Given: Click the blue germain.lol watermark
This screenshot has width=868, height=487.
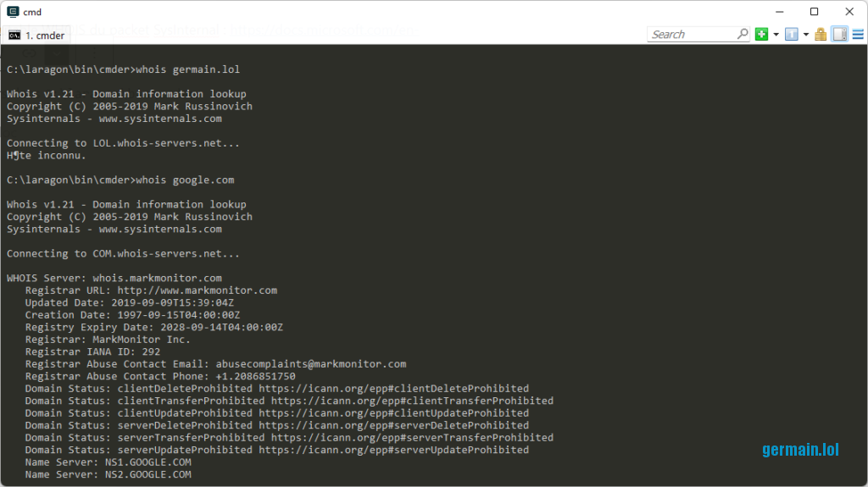Looking at the screenshot, I should [x=800, y=450].
